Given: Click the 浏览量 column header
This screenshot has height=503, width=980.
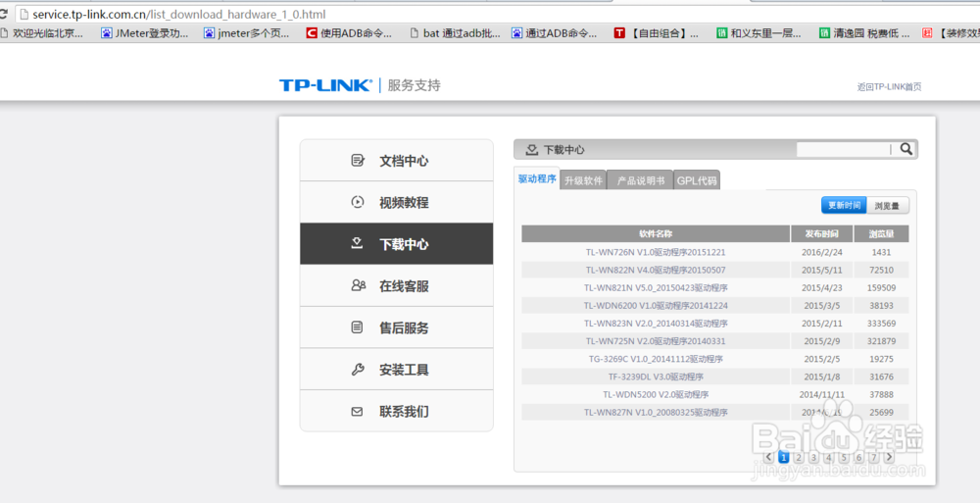Looking at the screenshot, I should click(x=881, y=234).
